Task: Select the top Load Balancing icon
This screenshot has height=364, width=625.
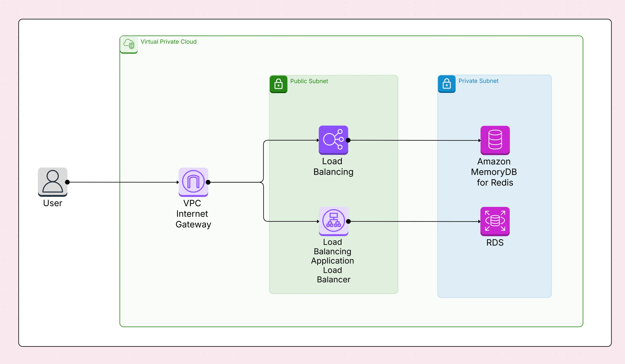Action: [333, 140]
